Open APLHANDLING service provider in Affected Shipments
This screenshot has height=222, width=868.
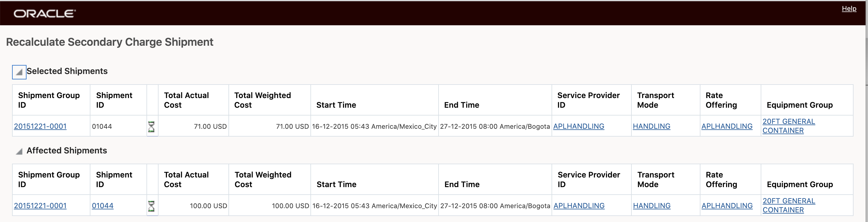point(579,206)
